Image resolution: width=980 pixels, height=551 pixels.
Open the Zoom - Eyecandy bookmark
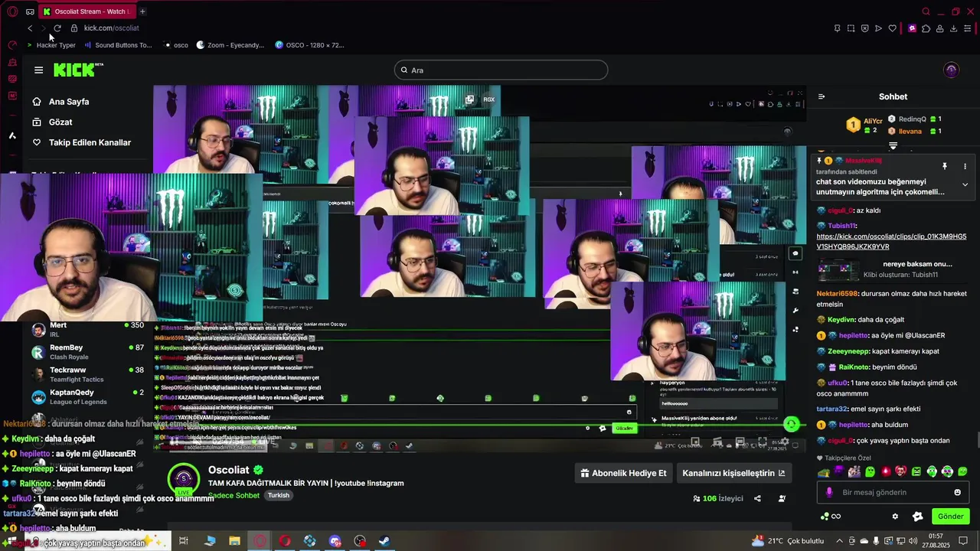[230, 45]
